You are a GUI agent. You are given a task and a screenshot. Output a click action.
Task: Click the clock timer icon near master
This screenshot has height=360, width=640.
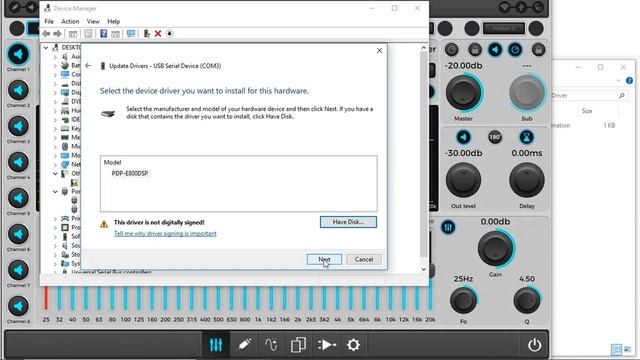(x=515, y=50)
